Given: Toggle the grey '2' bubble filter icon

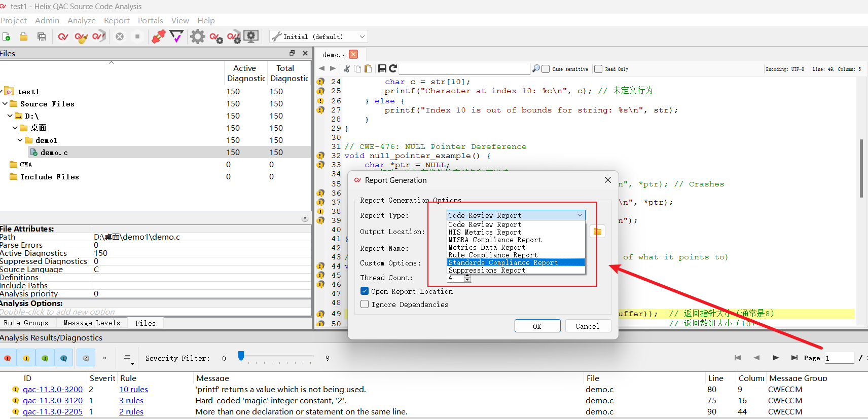Looking at the screenshot, I should pos(86,358).
